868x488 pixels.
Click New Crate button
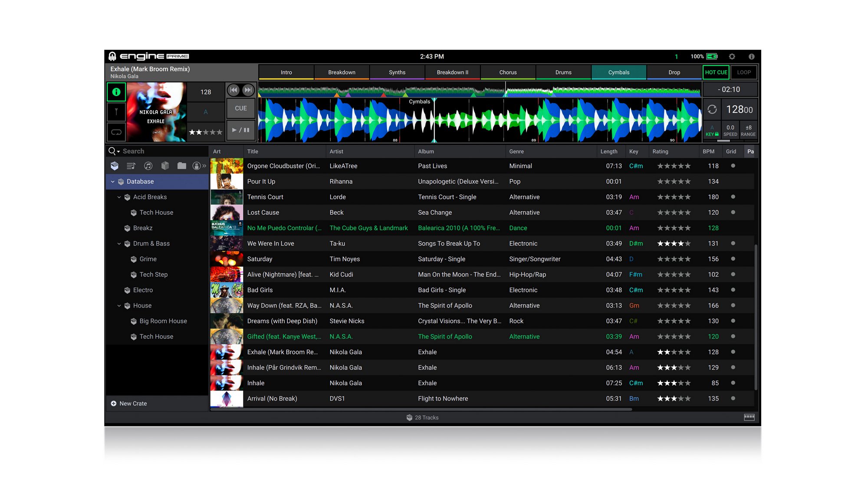(x=157, y=403)
